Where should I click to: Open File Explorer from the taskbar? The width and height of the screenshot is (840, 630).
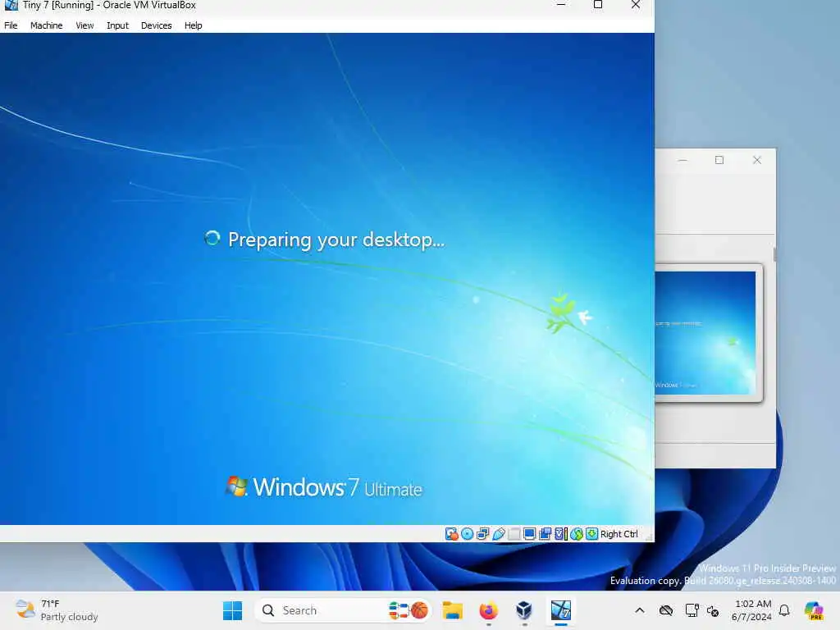coord(453,610)
